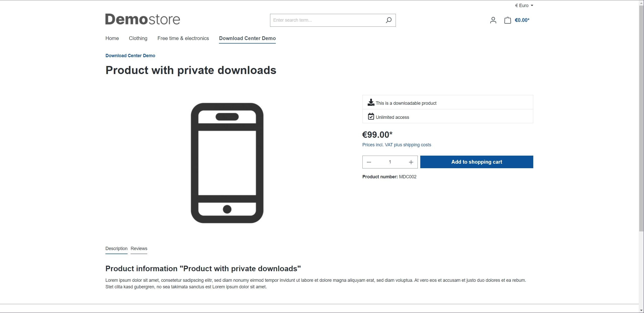644x313 pixels.
Task: Expand the Euro currency dropdown
Action: [524, 6]
